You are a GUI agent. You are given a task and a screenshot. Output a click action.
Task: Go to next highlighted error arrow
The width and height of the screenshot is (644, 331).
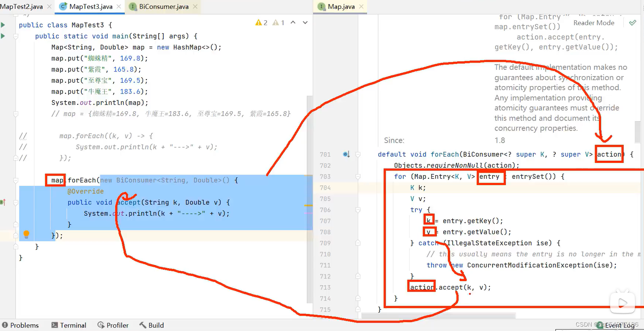pos(305,23)
